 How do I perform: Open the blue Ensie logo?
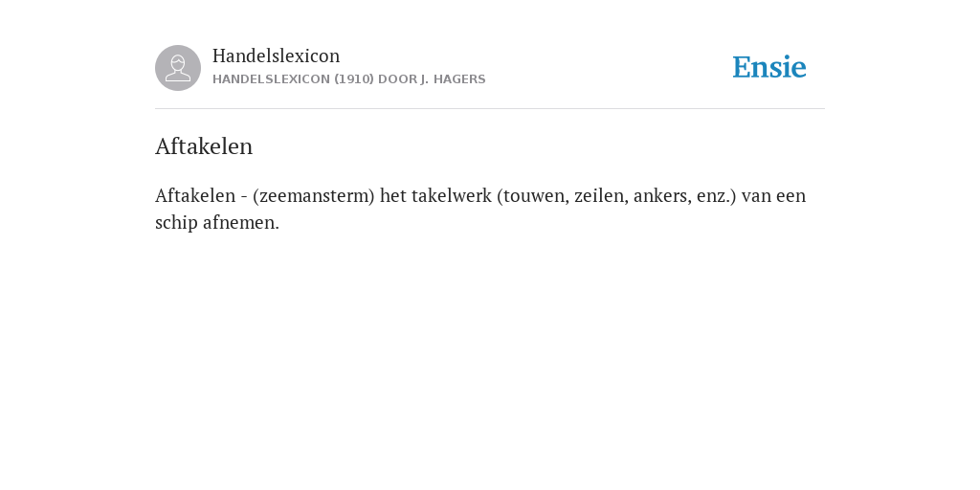click(769, 67)
